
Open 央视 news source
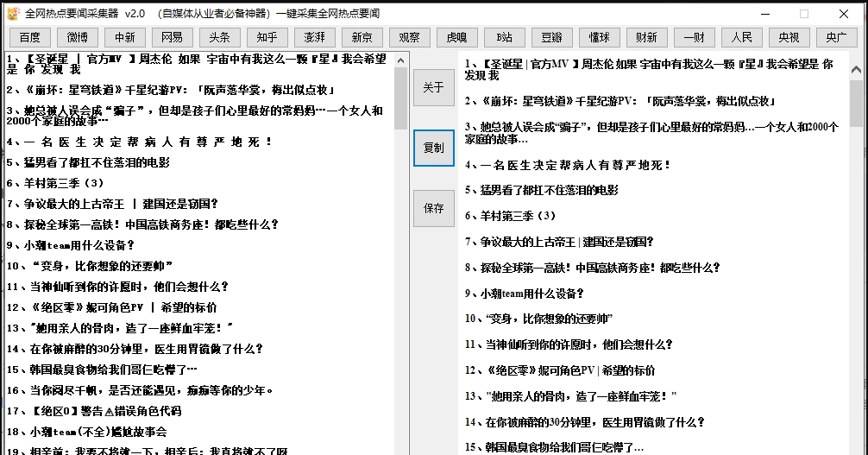point(789,38)
